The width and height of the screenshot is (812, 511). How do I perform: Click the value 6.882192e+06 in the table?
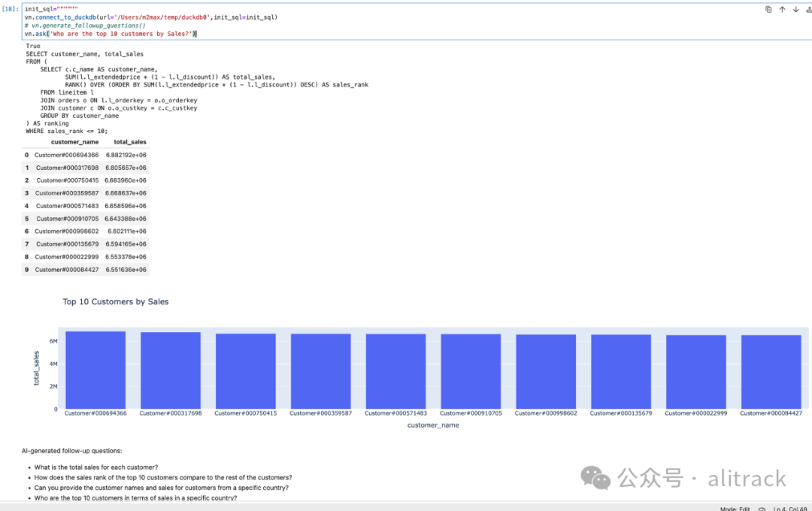pyautogui.click(x=126, y=155)
